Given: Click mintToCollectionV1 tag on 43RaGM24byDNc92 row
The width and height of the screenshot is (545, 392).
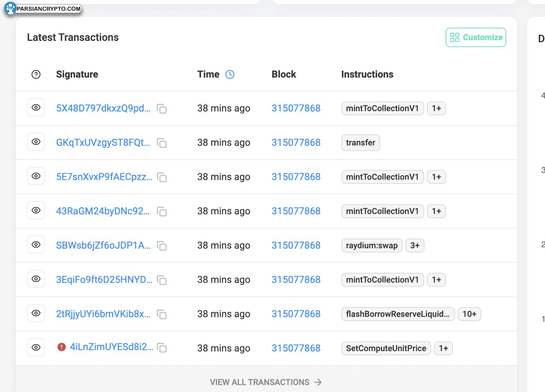Looking at the screenshot, I should [x=383, y=211].
